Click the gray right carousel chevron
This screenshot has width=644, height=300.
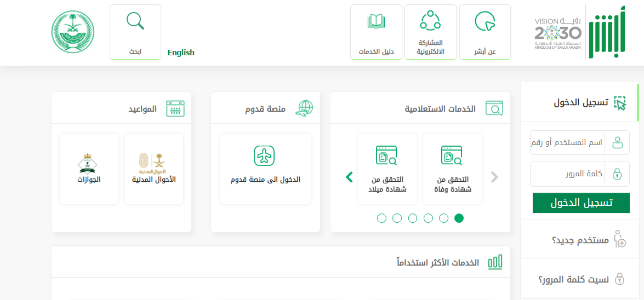point(494,177)
